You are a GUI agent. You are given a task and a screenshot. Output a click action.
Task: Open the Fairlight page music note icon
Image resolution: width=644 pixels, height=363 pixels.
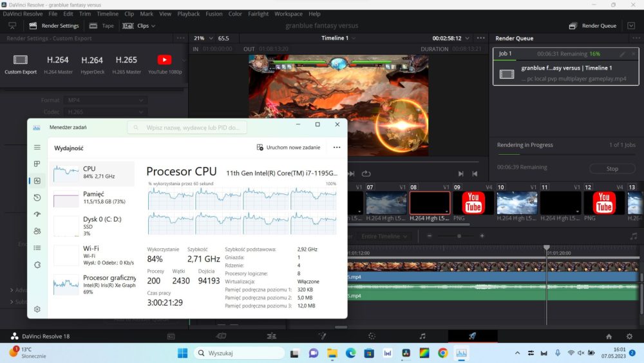coord(422,337)
